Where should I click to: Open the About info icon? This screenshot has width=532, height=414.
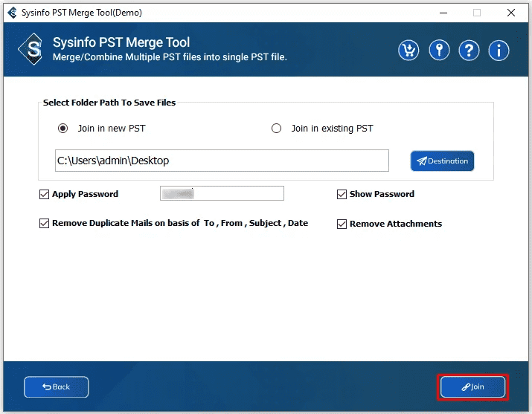pos(499,51)
